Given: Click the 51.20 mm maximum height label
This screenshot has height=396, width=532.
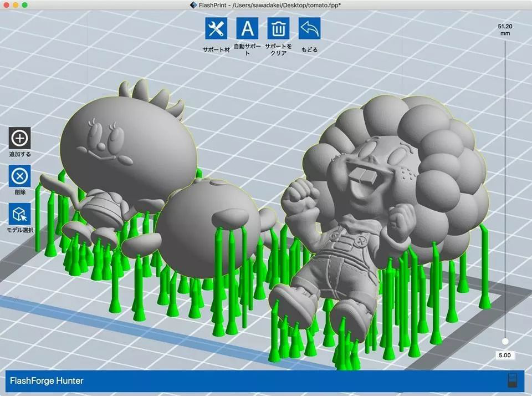Looking at the screenshot, I should pyautogui.click(x=505, y=30).
